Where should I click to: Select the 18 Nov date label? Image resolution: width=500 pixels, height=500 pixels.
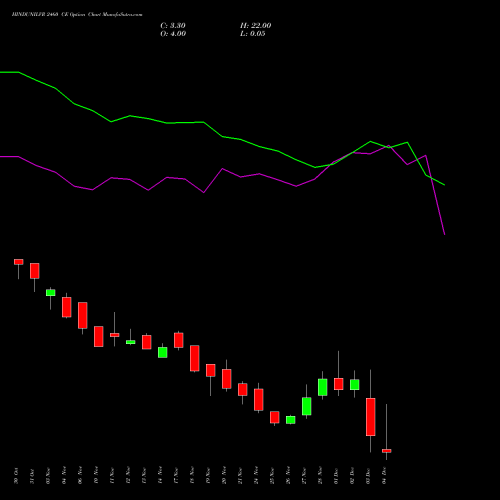[x=192, y=476]
